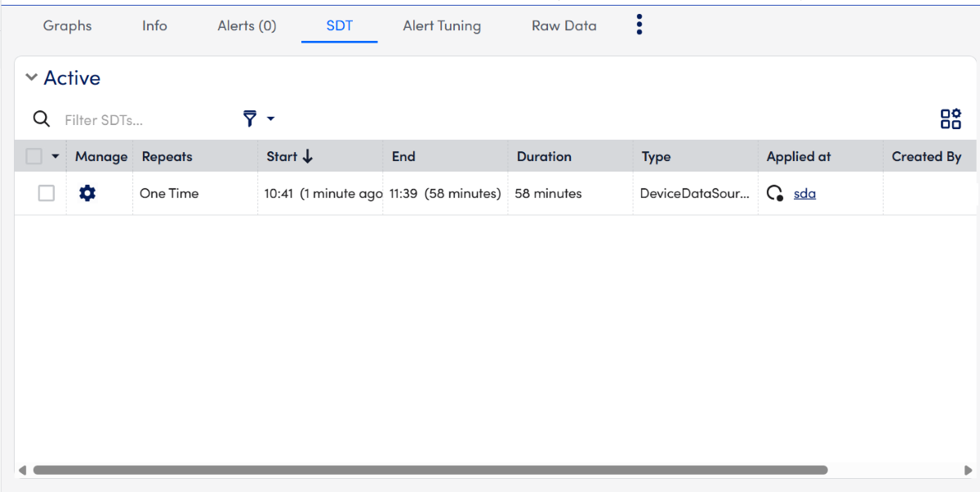
Task: Expand the filter options dropdown arrow
Action: 271,119
